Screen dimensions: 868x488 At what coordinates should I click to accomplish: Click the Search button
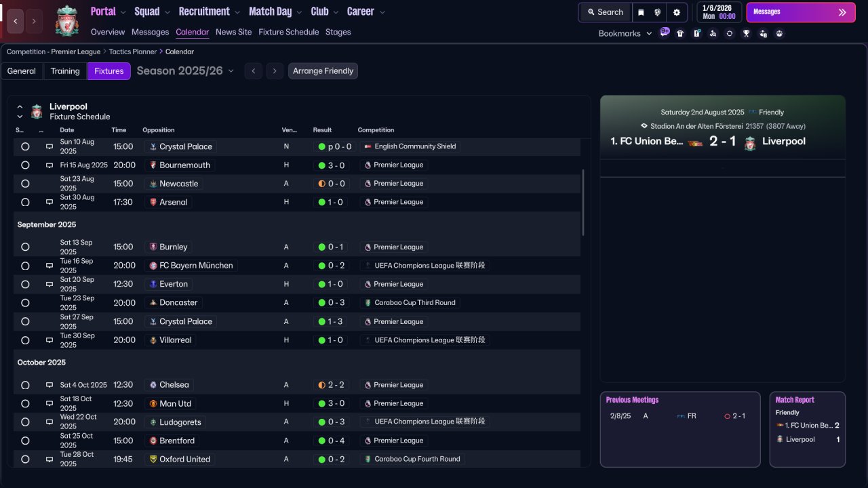click(605, 12)
